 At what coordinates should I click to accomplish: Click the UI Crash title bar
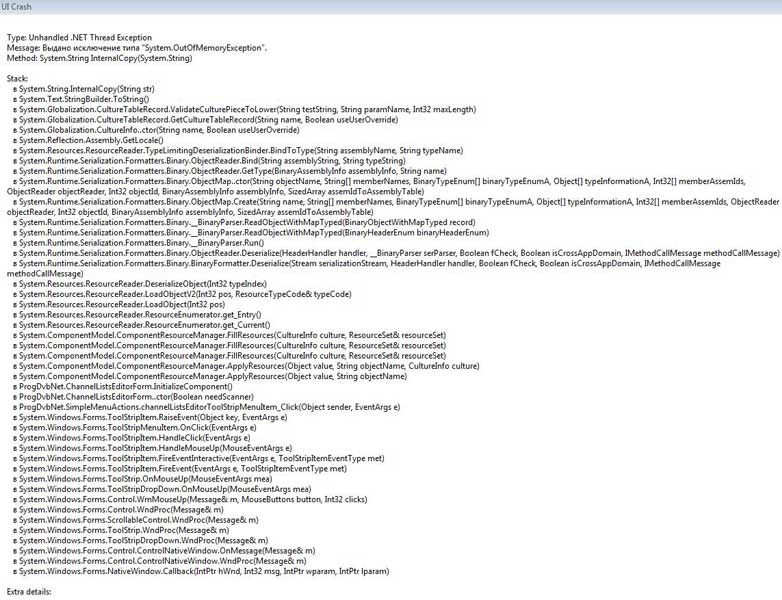[x=391, y=6]
